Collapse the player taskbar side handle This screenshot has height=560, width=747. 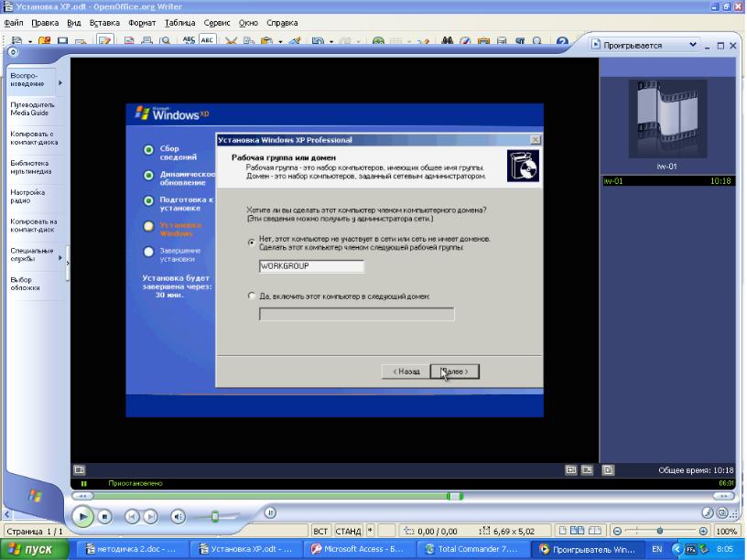(68, 263)
